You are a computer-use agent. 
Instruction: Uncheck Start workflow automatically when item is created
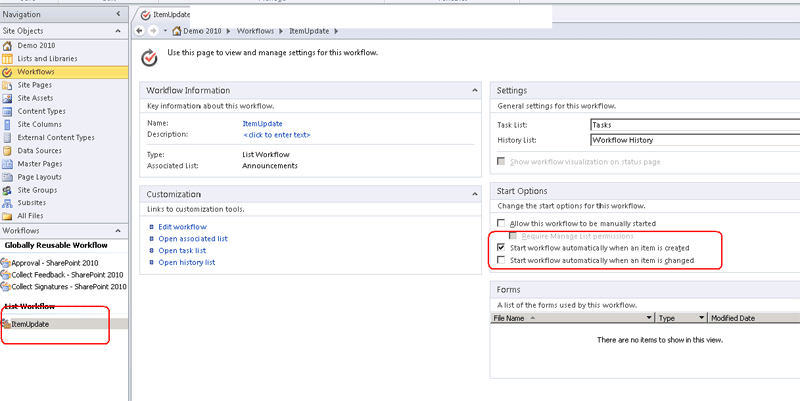(x=502, y=247)
